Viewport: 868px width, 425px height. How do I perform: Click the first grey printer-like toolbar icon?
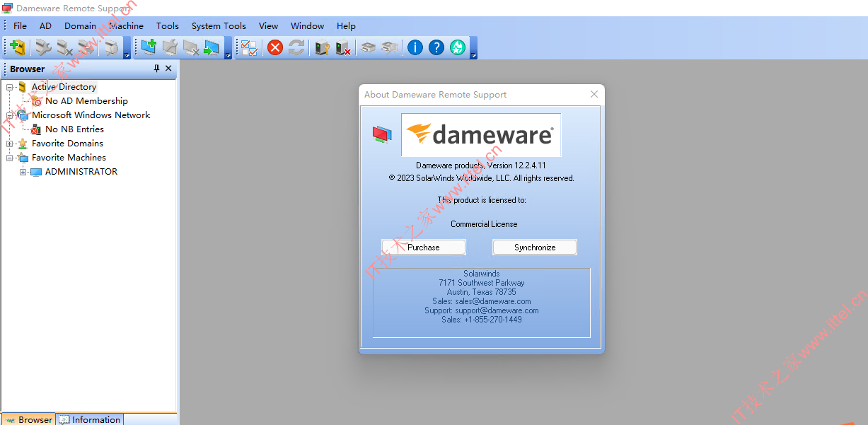pos(369,47)
